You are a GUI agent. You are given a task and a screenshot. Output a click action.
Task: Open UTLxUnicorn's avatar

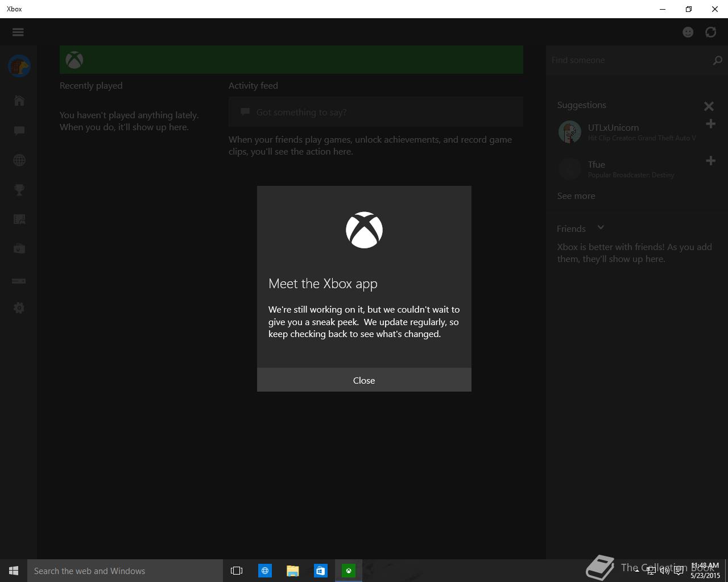pos(569,132)
